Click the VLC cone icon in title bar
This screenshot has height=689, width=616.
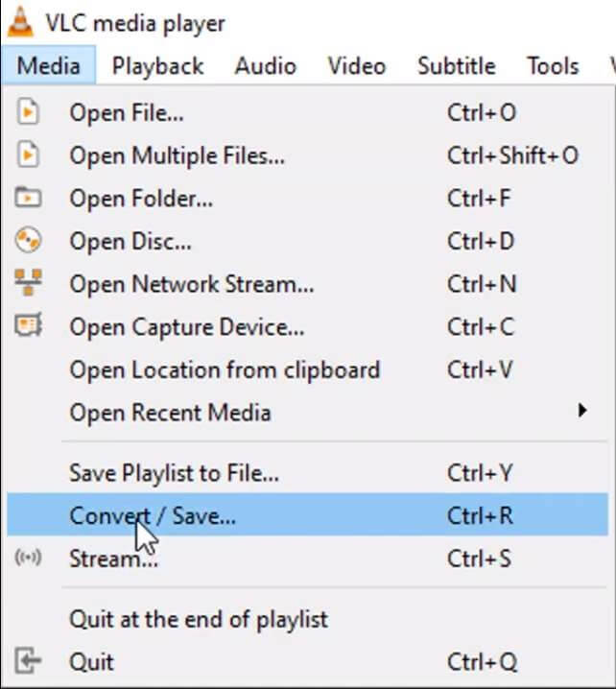click(19, 20)
